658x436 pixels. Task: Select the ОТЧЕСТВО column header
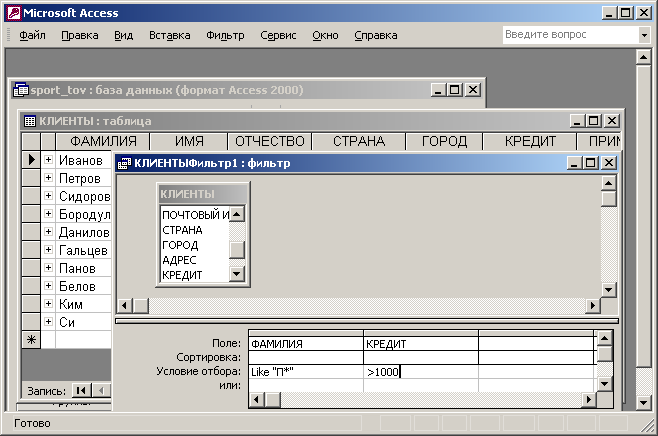coord(269,141)
